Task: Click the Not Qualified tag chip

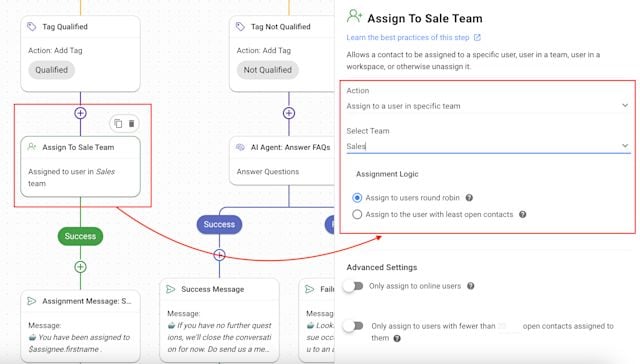Action: pyautogui.click(x=268, y=70)
